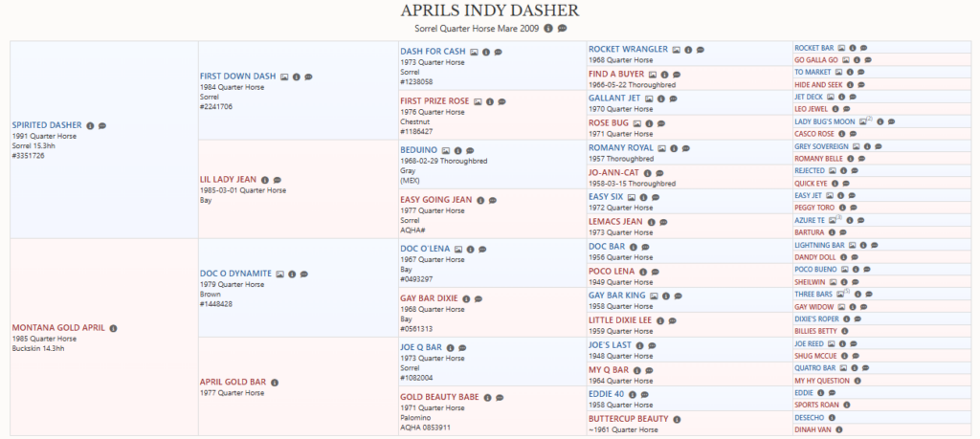980x439 pixels.
Task: View photo icon next to Rocket Wrangler
Action: [677, 50]
